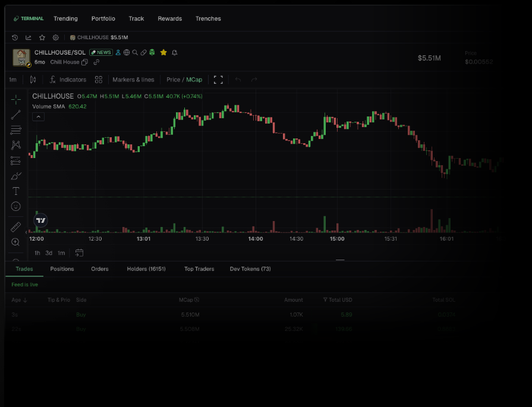Sort trades by the Age column
The image size is (532, 407).
19,300
